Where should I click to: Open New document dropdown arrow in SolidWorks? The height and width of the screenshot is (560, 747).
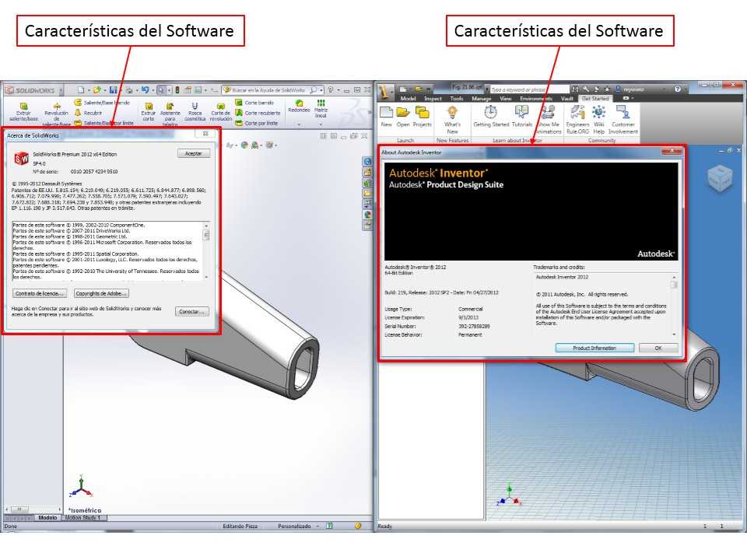coord(89,90)
